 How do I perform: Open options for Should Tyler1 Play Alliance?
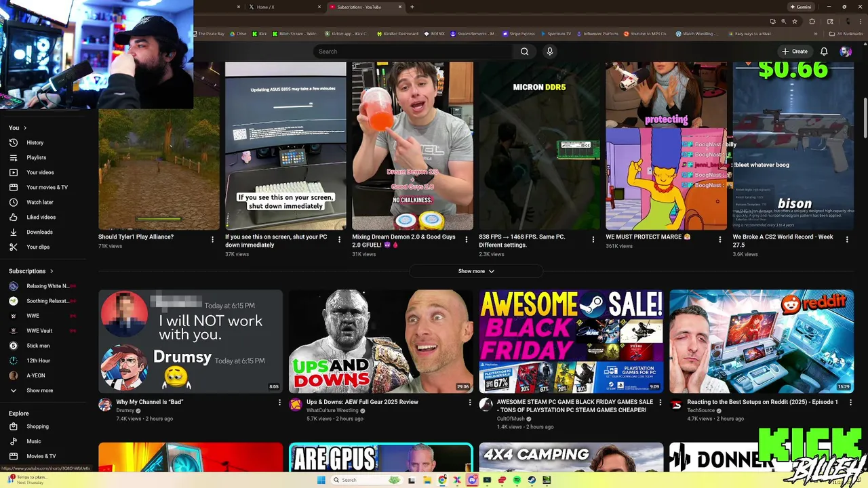(x=212, y=239)
